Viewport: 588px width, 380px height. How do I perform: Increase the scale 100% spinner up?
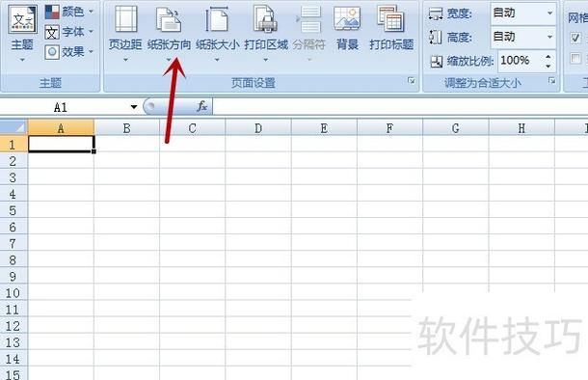[548, 57]
